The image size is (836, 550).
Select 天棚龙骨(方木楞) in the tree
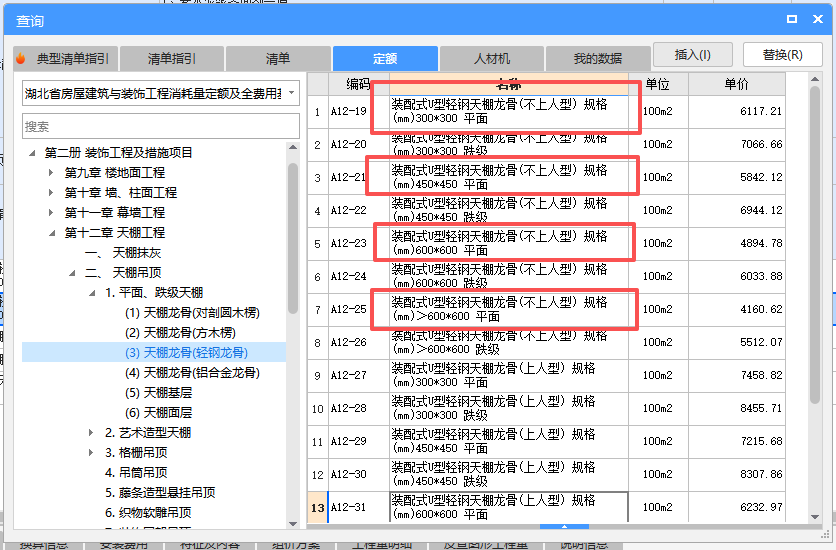pyautogui.click(x=180, y=333)
